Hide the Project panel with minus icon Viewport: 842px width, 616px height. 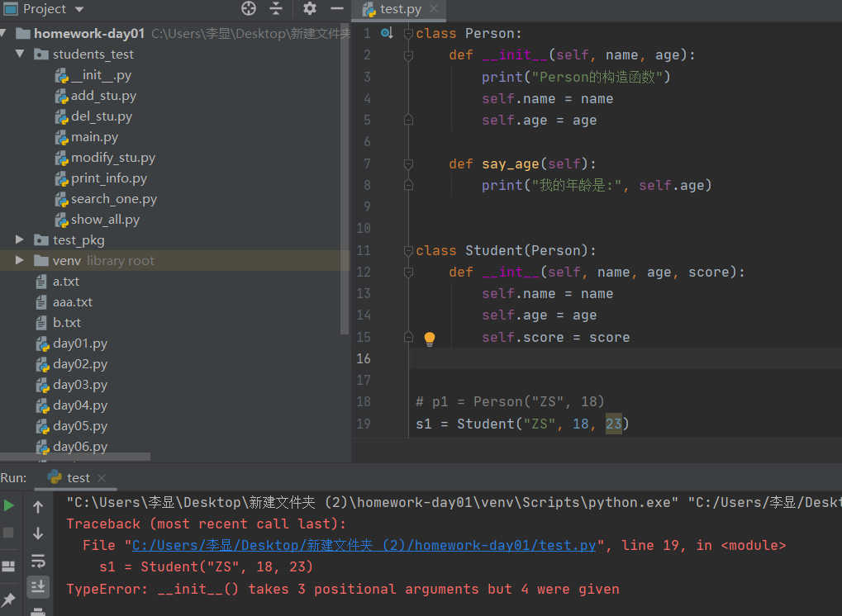[x=336, y=8]
